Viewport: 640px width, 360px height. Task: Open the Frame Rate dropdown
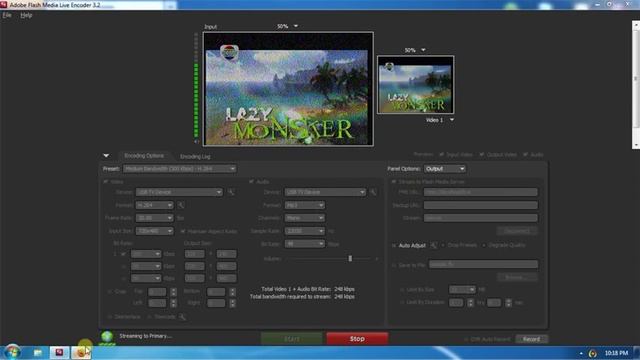point(155,218)
